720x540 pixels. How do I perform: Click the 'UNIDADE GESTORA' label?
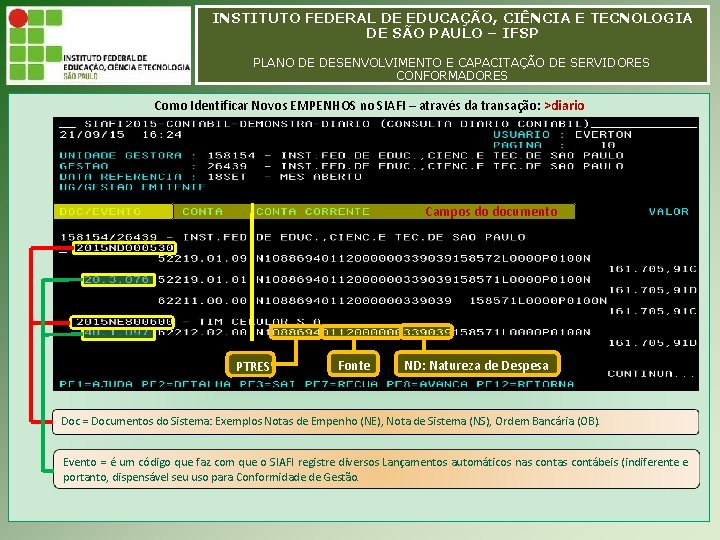[121, 156]
